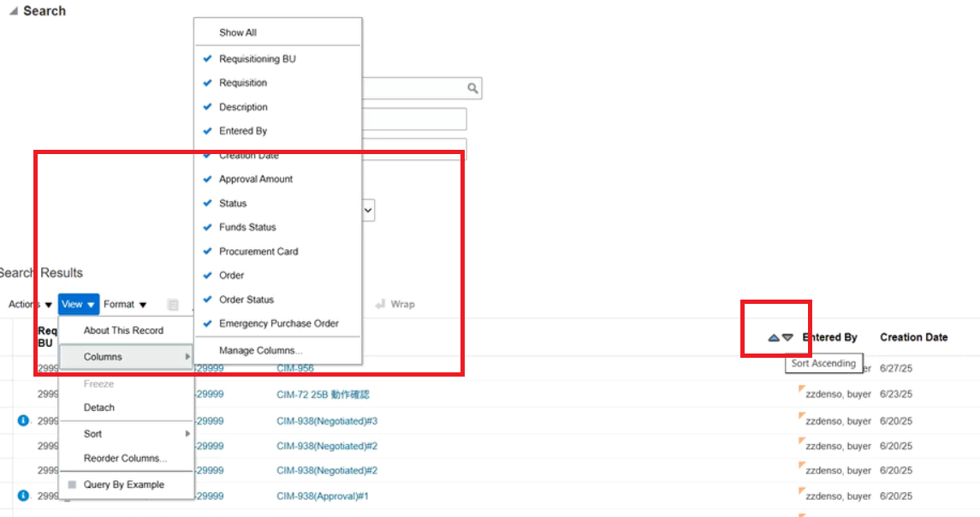The width and height of the screenshot is (980, 517).
Task: Click search input field with magnifier
Action: pos(422,88)
